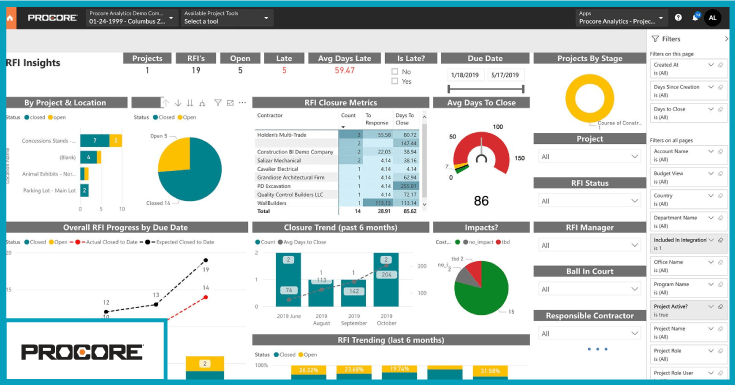Clear the Days to Close filter eraser
The height and width of the screenshot is (385, 735).
click(x=720, y=109)
